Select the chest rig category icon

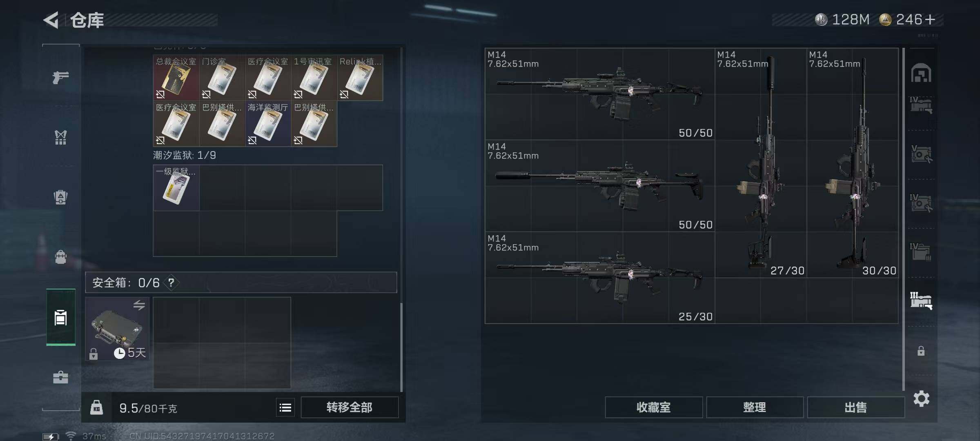[x=60, y=257]
